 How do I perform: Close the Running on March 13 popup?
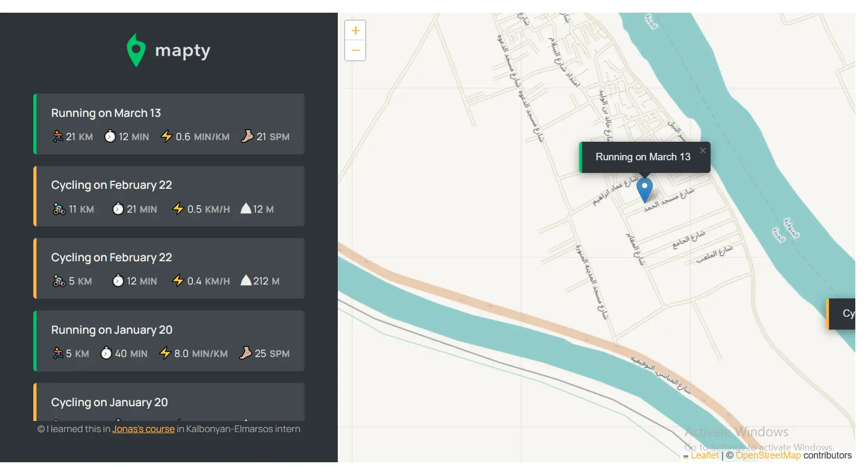tap(703, 151)
